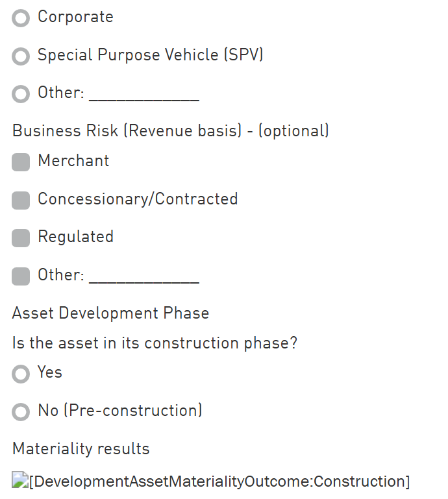The image size is (448, 499).
Task: Click the Concessionary/Contracted label text
Action: (138, 199)
